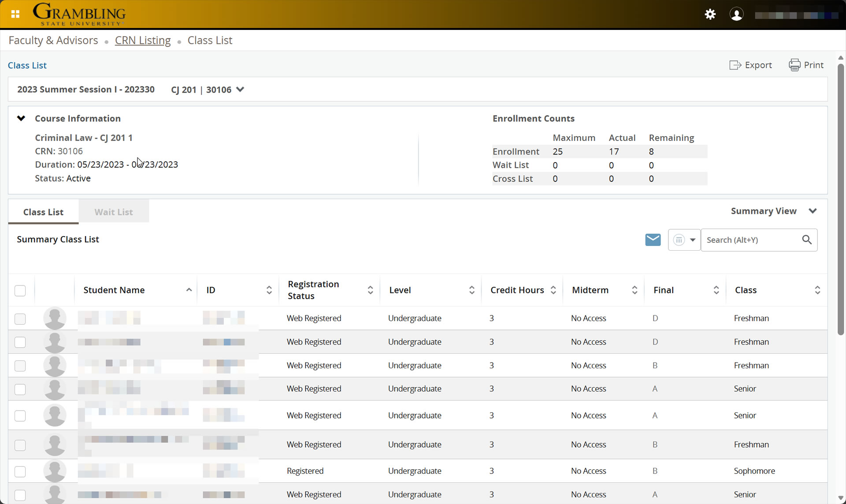Open the CJ 201 | 30106 course dropdown
Image resolution: width=846 pixels, height=504 pixels.
(x=240, y=89)
